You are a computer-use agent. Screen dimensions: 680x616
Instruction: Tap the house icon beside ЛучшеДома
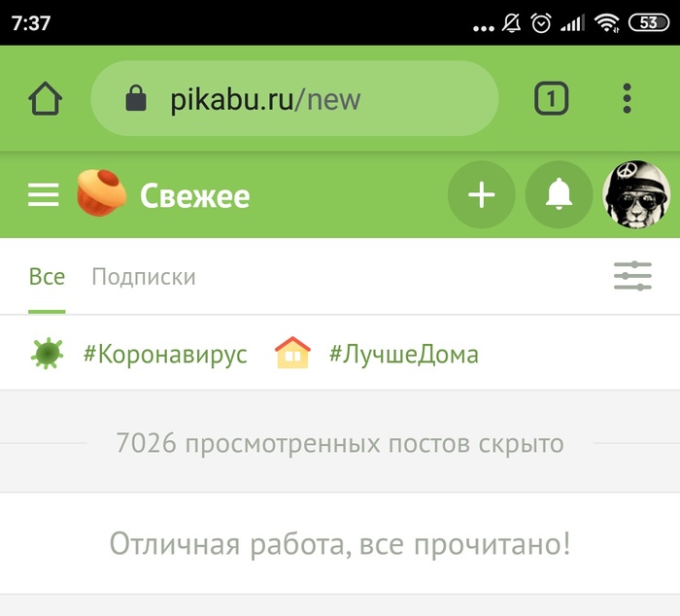[292, 353]
